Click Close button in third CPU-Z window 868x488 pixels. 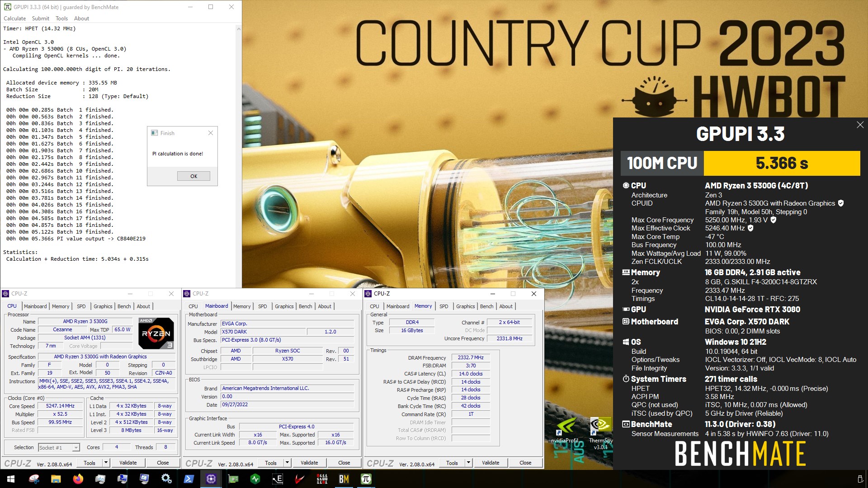525,463
